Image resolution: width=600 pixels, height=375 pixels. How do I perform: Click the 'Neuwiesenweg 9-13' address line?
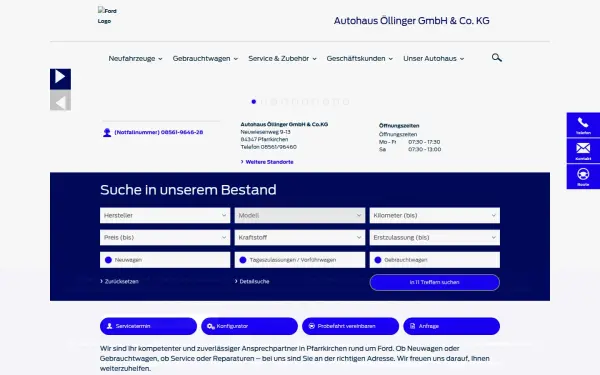tap(266, 132)
